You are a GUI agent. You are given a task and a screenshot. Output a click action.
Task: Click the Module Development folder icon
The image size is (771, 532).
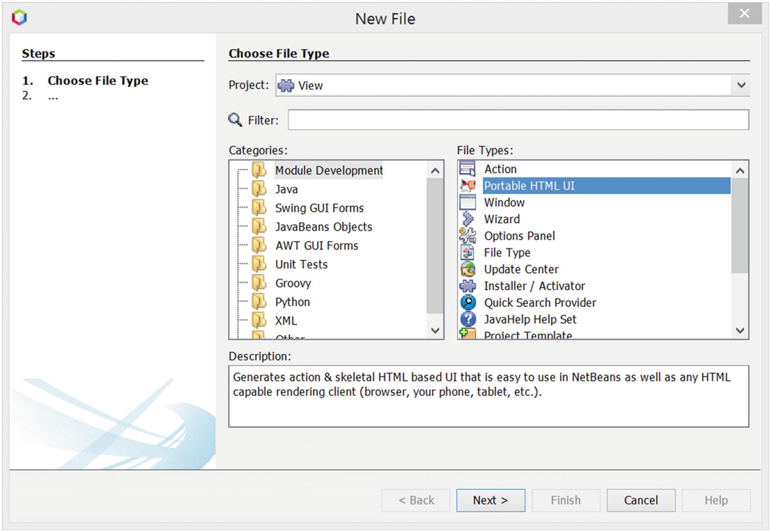pos(259,170)
